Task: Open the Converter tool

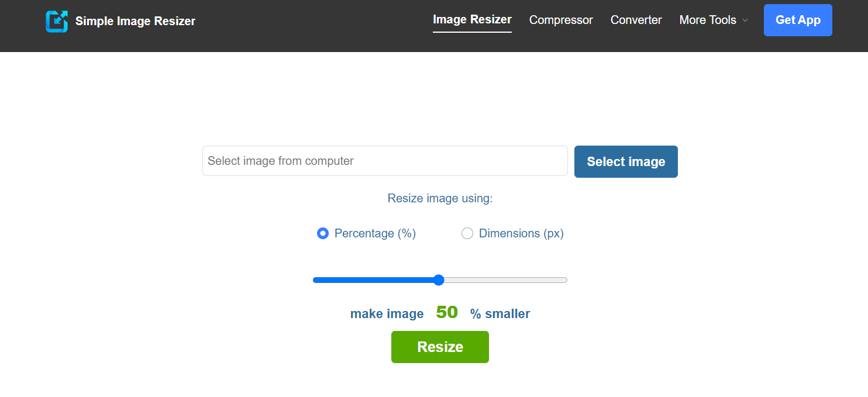Action: click(x=636, y=20)
